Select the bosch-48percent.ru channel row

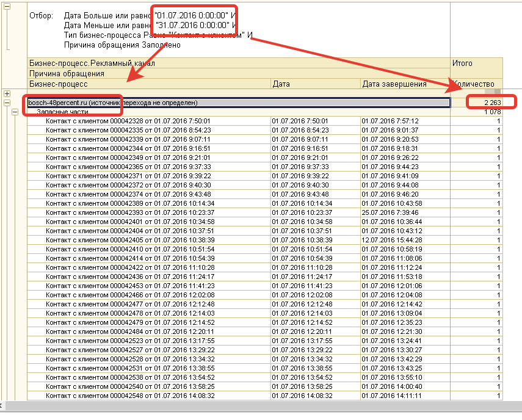(239, 103)
